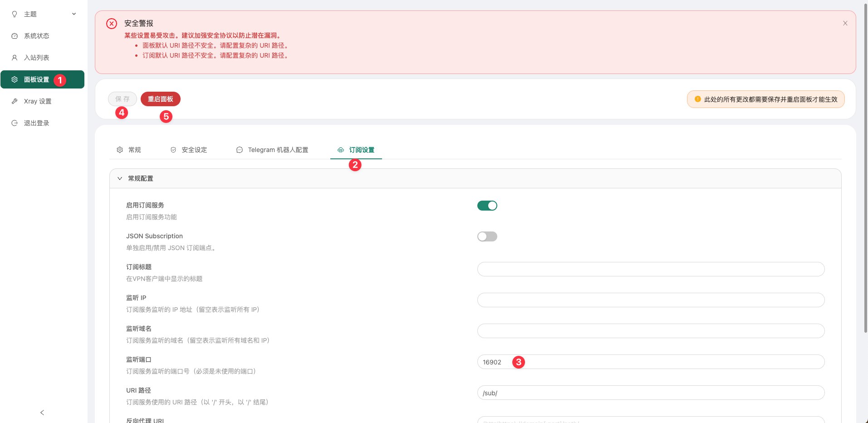Open the 系统状态 sidebar page
Screen dimensions: 868x423
(36, 36)
